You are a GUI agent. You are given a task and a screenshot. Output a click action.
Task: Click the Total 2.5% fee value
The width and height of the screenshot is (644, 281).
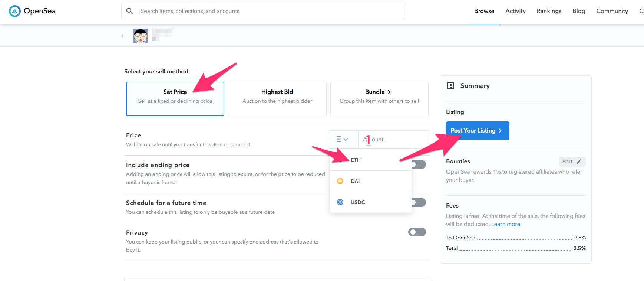[579, 248]
